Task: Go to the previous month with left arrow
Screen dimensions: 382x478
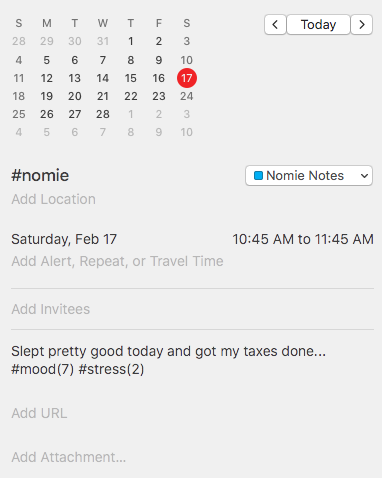Action: 275,24
